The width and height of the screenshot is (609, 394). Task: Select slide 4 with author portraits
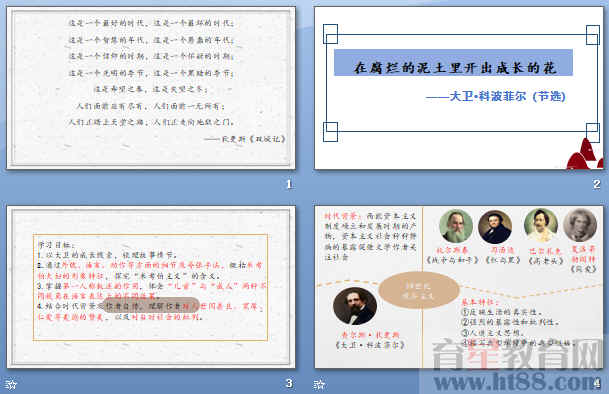(459, 287)
